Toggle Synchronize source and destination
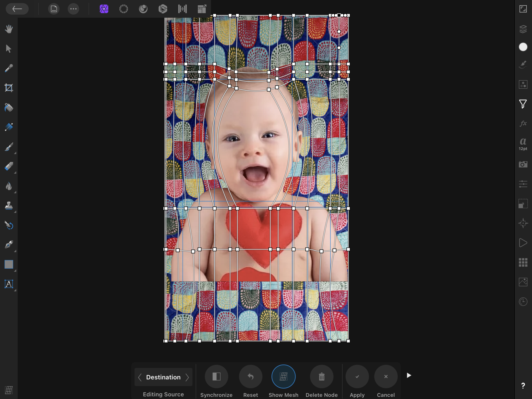Viewport: 532px width, 399px height. point(216,376)
